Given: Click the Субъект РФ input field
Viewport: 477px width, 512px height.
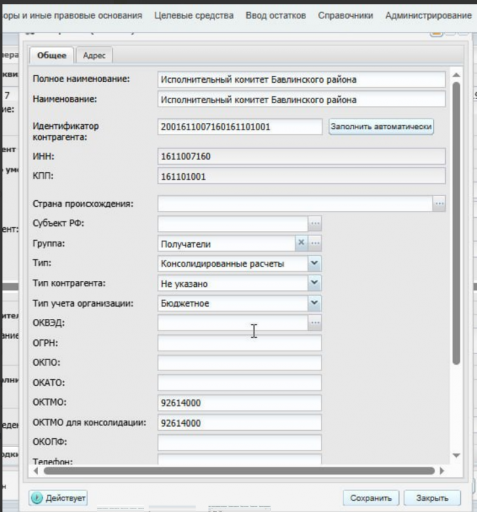Looking at the screenshot, I should tap(233, 223).
